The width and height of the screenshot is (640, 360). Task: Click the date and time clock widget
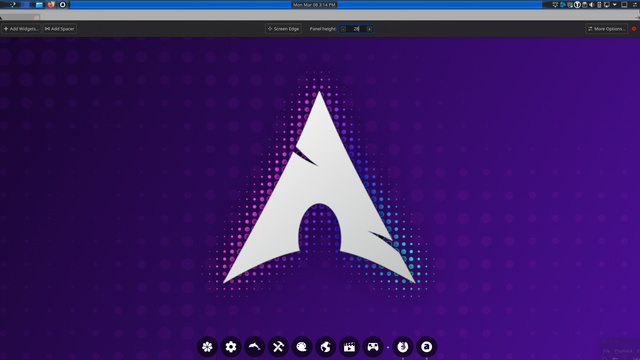click(314, 4)
